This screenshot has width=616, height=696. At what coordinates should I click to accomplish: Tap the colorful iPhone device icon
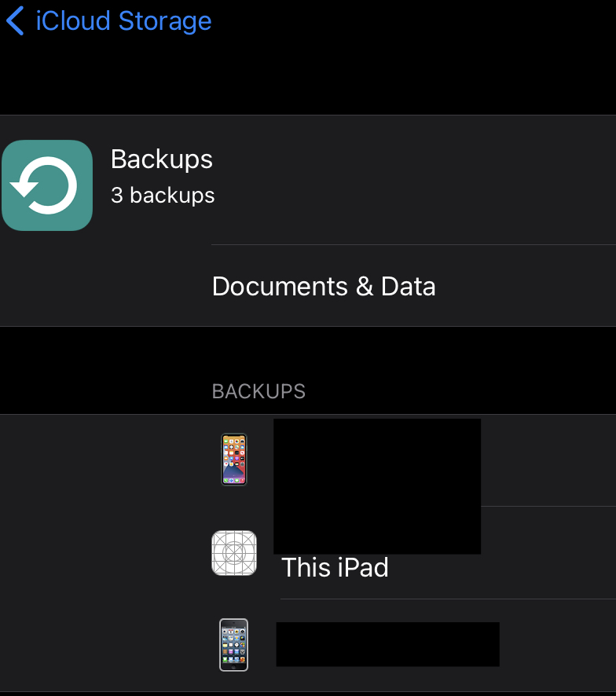[234, 460]
